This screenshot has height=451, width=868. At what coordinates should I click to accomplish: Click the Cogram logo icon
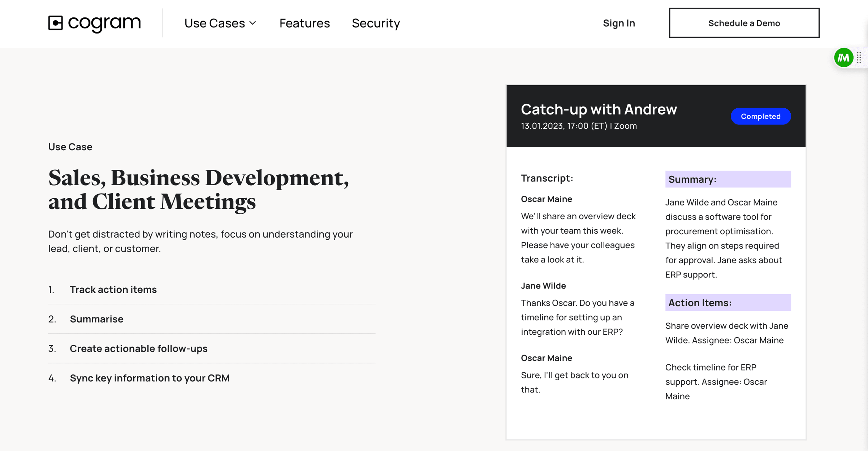click(x=56, y=23)
